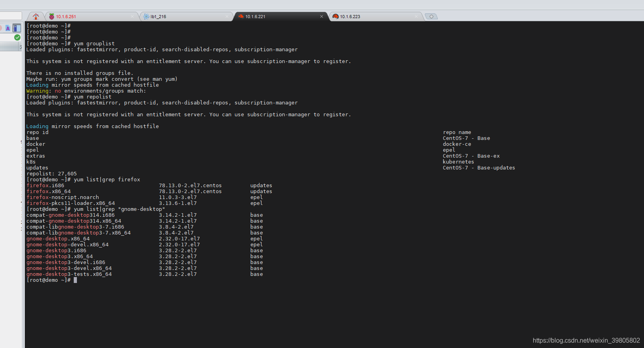Click 'firefox-pkcs11-loader.x86_64' package row
Image resolution: width=644 pixels, height=348 pixels.
pyautogui.click(x=144, y=203)
